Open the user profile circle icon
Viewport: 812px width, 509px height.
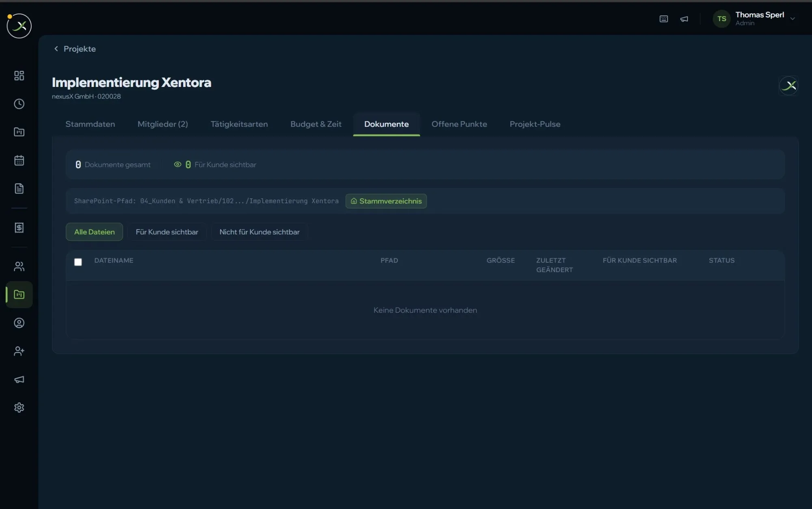pyautogui.click(x=19, y=323)
